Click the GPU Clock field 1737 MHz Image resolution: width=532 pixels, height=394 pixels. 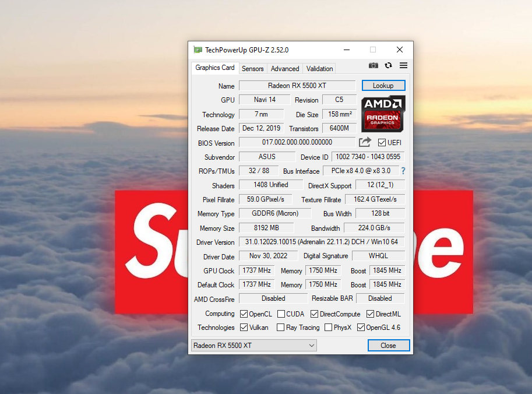256,270
